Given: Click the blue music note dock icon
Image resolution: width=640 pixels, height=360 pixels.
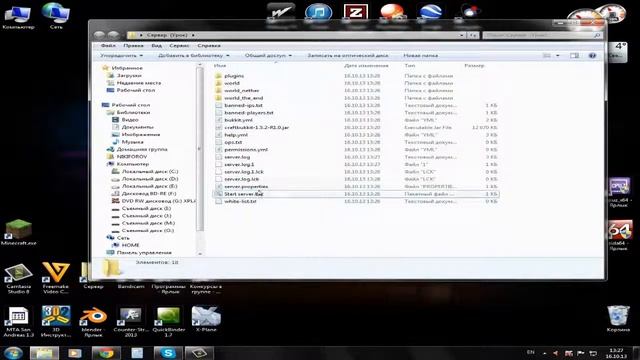Looking at the screenshot, I should 318,12.
